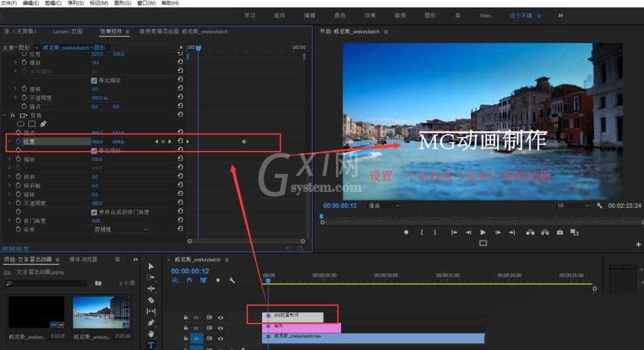Open timeline display settings wrench
The height and width of the screenshot is (350, 644).
[232, 281]
